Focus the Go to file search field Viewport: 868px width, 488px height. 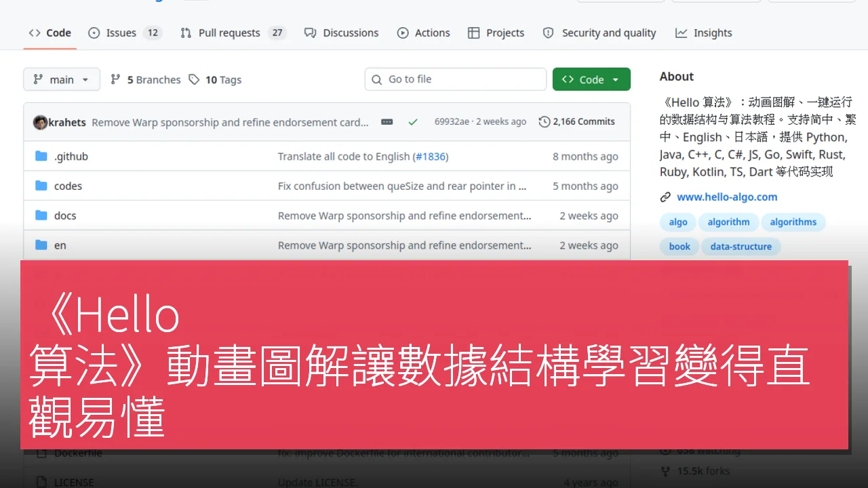[x=456, y=79]
